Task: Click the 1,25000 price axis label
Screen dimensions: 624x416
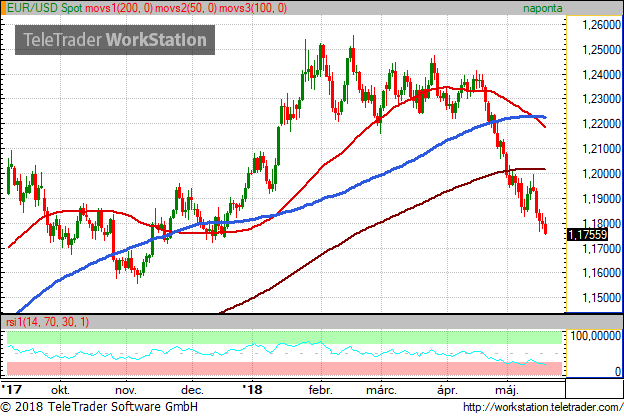Action: (x=601, y=50)
